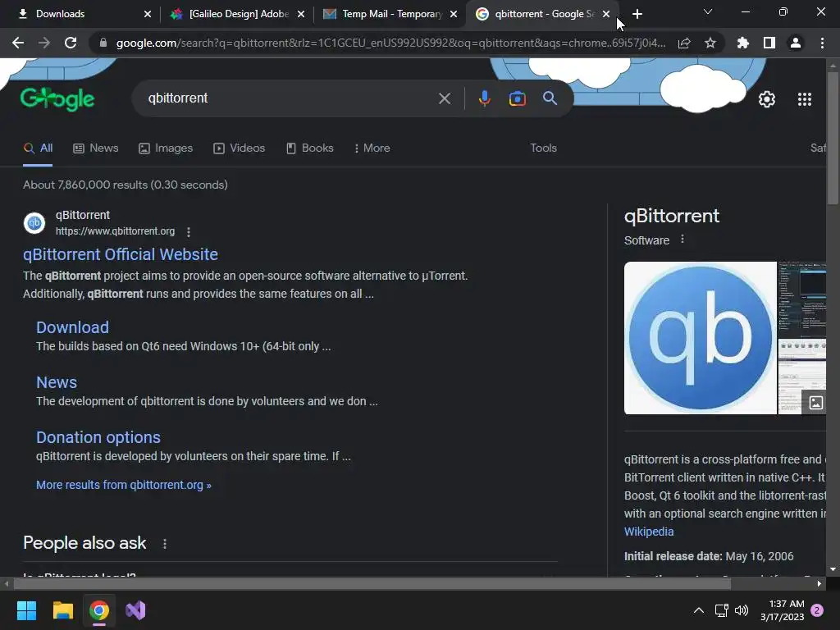The image size is (840, 630).
Task: Select the Videos search filter
Action: (x=239, y=148)
